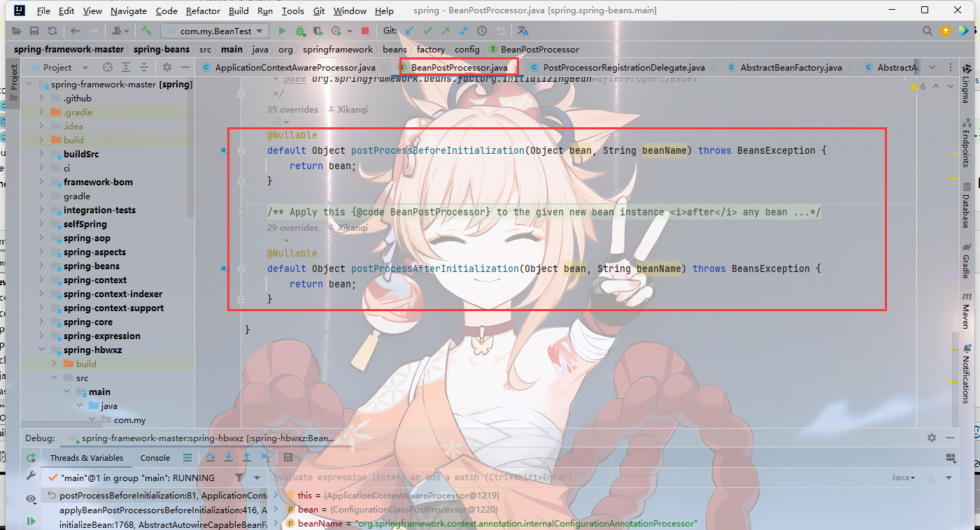Run with coverage shield icon
980x530 pixels.
tap(318, 31)
